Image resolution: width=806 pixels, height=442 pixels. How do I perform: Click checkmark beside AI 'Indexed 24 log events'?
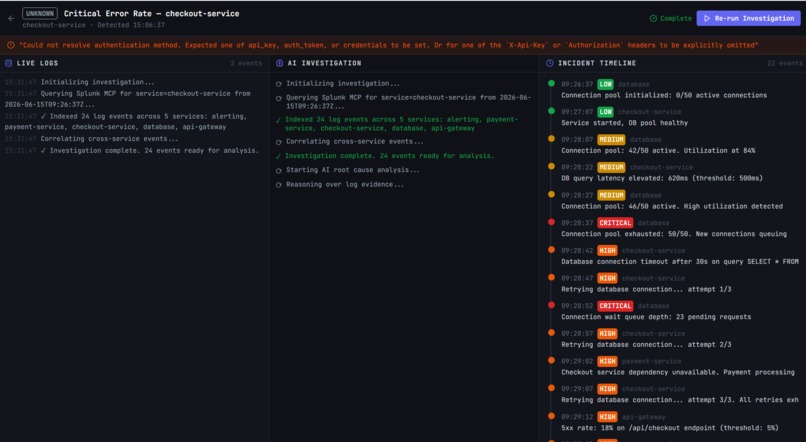(279, 120)
